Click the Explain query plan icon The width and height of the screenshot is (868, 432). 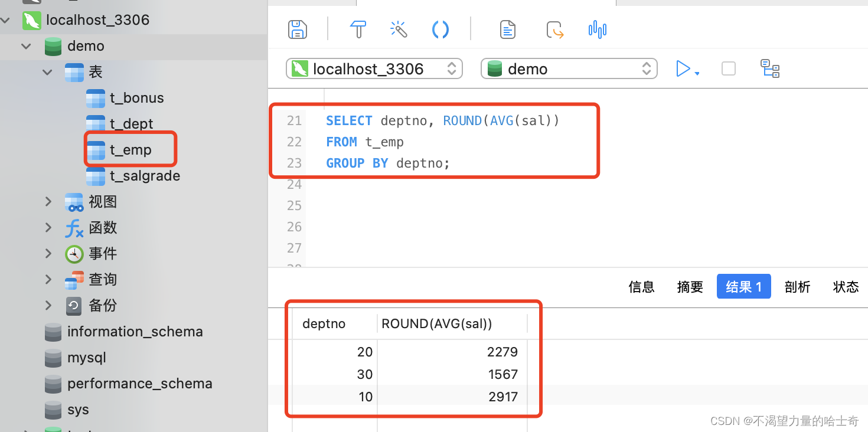tap(769, 68)
